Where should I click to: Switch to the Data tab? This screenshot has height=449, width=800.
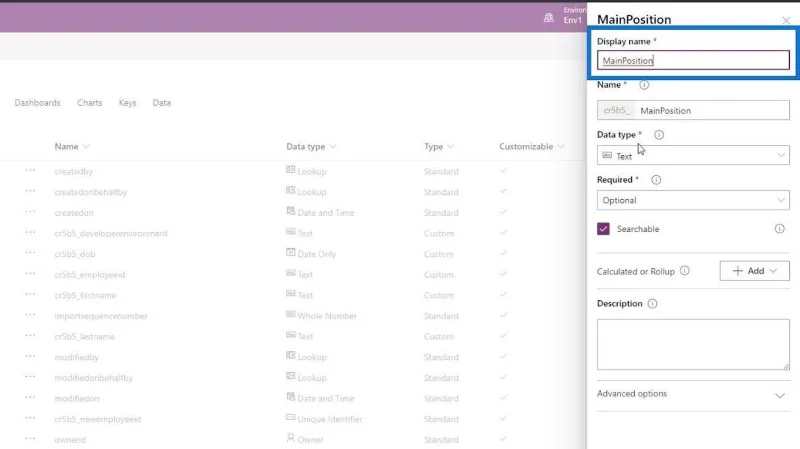pyautogui.click(x=162, y=103)
